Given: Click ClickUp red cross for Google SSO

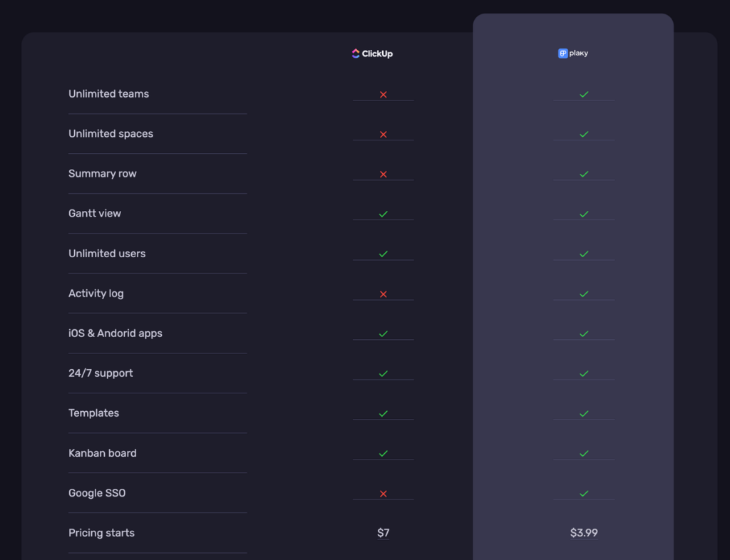Looking at the screenshot, I should (x=383, y=493).
